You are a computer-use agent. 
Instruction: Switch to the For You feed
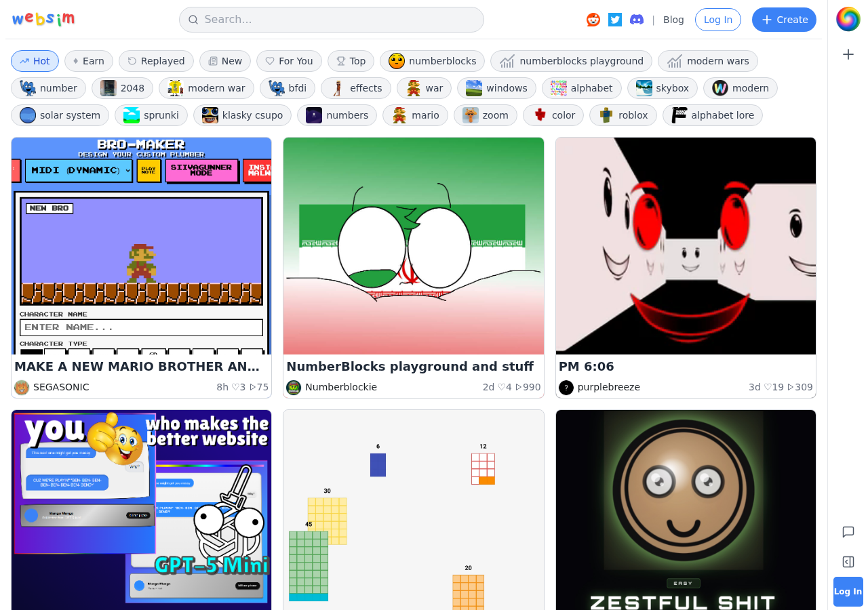[289, 61]
